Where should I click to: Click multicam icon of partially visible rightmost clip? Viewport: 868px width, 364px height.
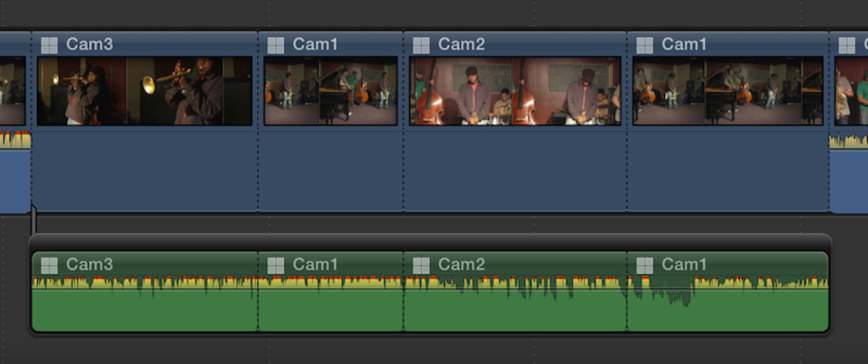(847, 45)
